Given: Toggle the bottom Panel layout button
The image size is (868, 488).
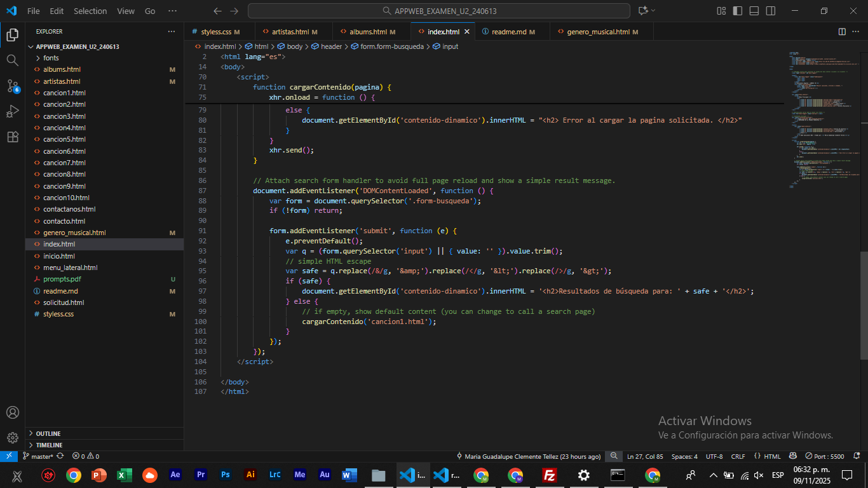Looking at the screenshot, I should [754, 11].
